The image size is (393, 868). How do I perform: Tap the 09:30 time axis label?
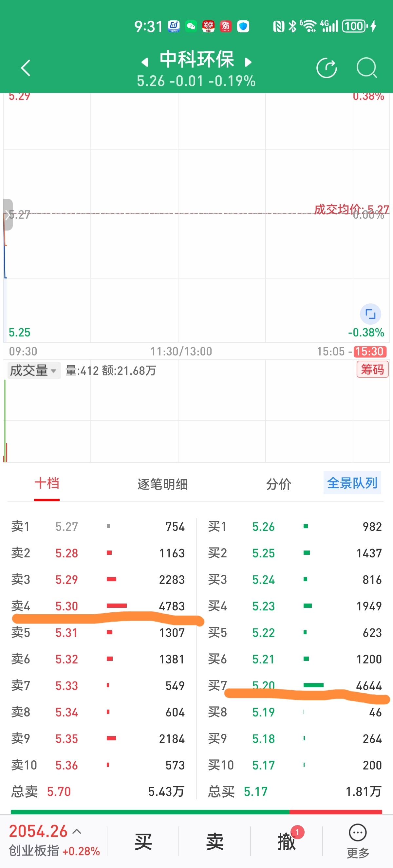[x=23, y=352]
